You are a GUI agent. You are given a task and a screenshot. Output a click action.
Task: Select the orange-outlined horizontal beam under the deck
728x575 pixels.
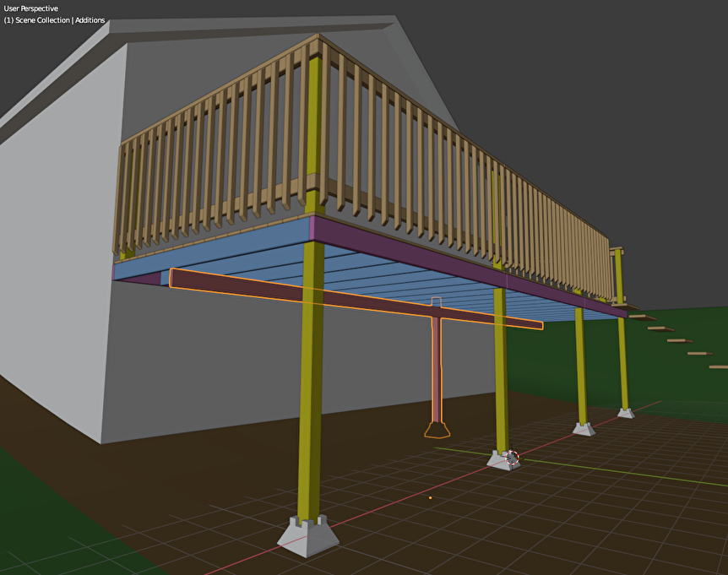356,299
